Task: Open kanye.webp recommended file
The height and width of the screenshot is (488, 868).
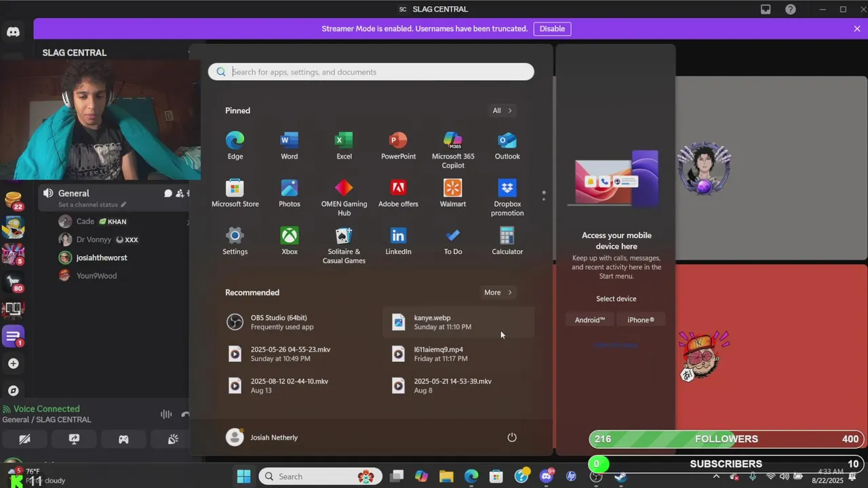Action: point(459,322)
